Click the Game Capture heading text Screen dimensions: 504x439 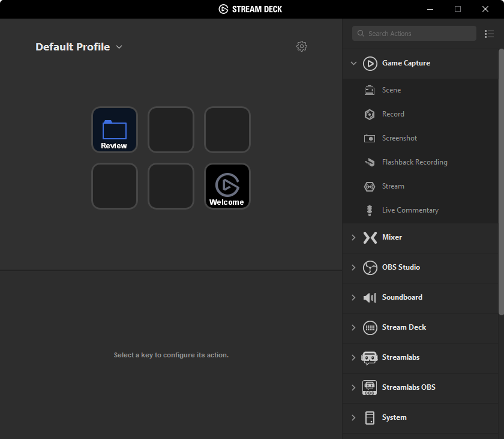click(x=406, y=63)
